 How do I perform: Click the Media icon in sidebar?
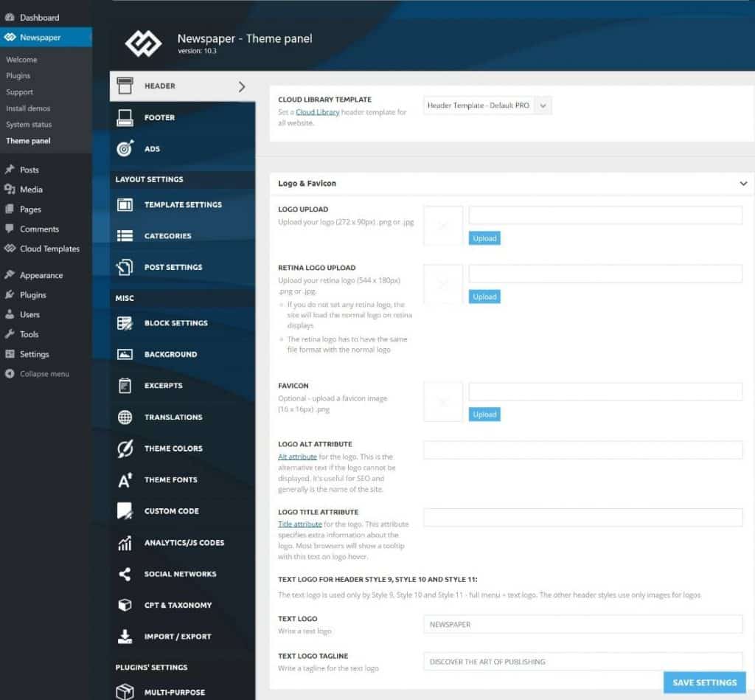coord(10,190)
